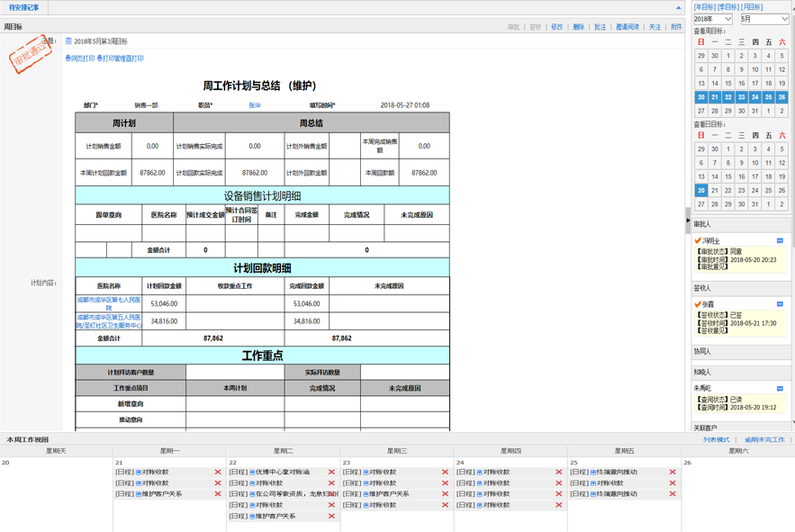Image resolution: width=795 pixels, height=532 pixels.
Task: Click 打印管理器打印 link
Action: tap(122, 59)
